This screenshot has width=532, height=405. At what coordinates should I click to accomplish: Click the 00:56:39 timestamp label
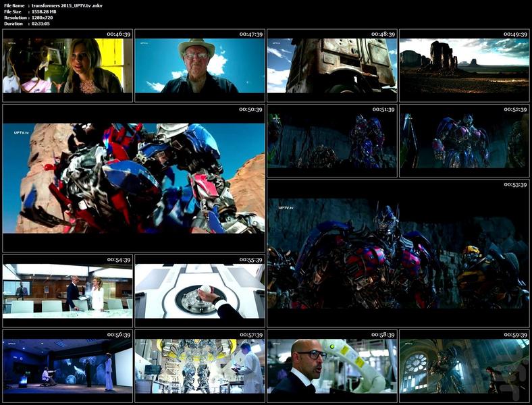[118, 334]
